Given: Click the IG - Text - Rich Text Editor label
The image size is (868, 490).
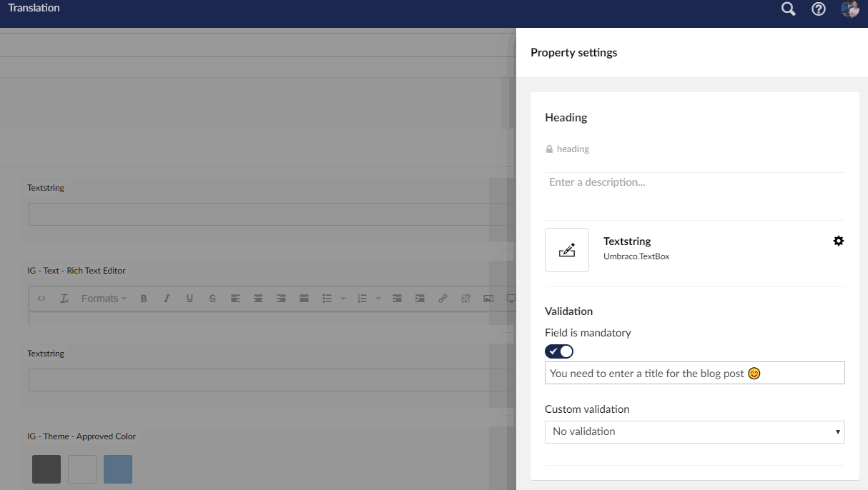Looking at the screenshot, I should pos(77,271).
